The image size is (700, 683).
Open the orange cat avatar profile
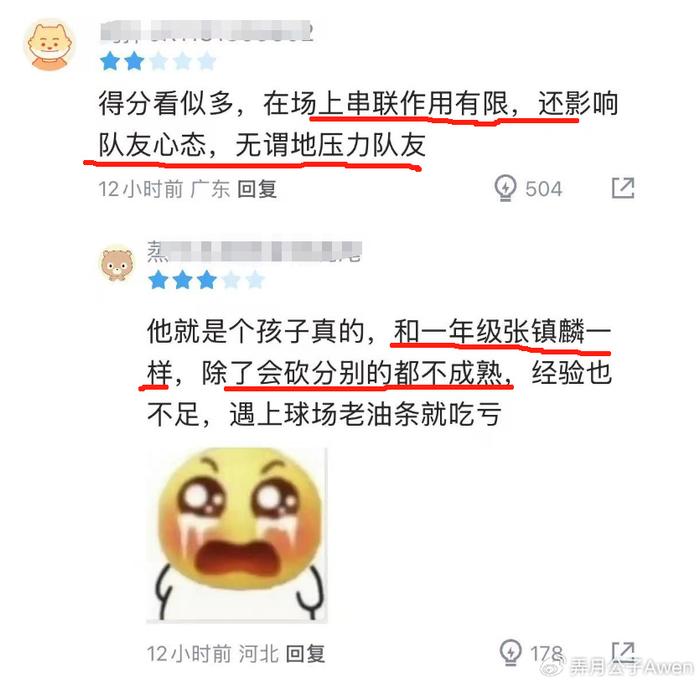[x=50, y=45]
